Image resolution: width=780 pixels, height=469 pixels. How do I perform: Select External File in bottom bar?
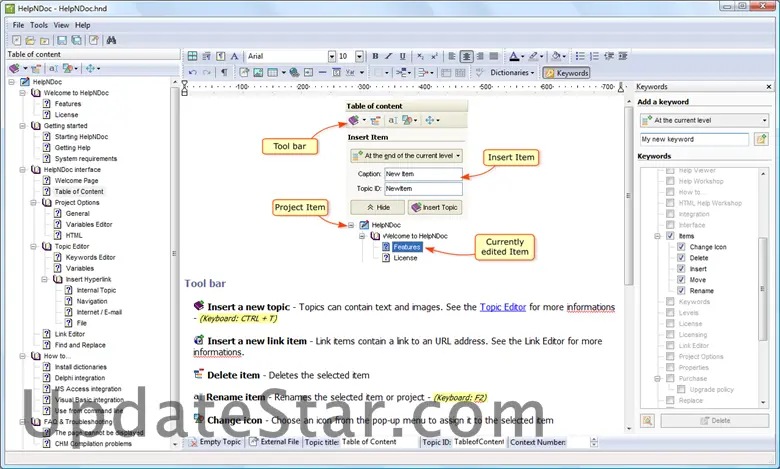pyautogui.click(x=274, y=442)
